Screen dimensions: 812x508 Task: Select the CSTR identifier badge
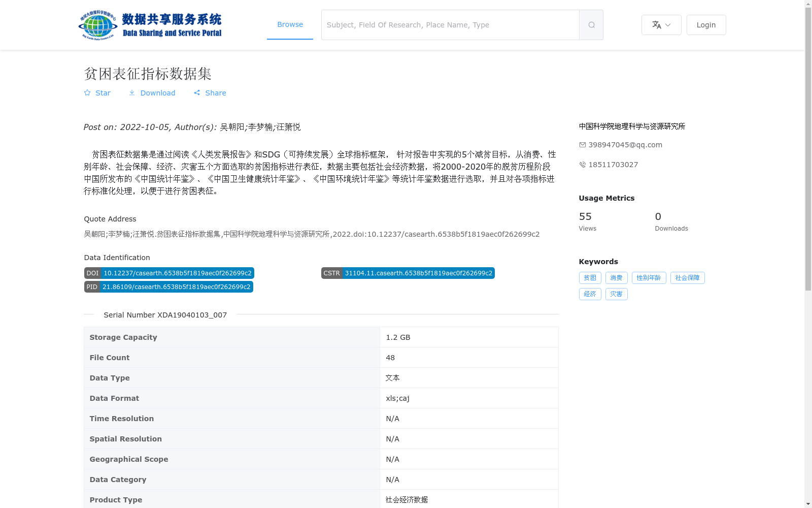pos(408,273)
